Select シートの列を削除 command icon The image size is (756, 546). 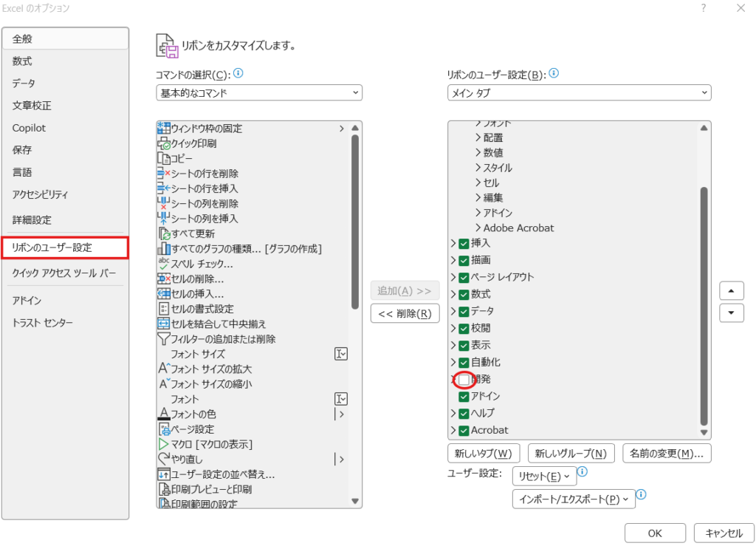164,203
